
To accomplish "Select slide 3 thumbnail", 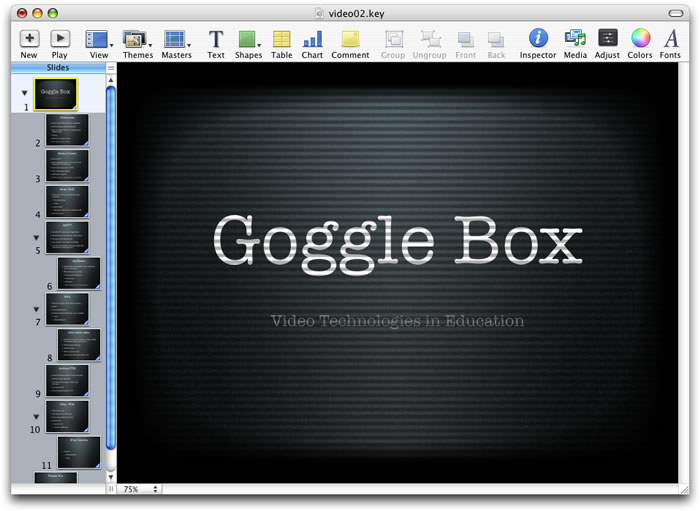I will coord(67,166).
